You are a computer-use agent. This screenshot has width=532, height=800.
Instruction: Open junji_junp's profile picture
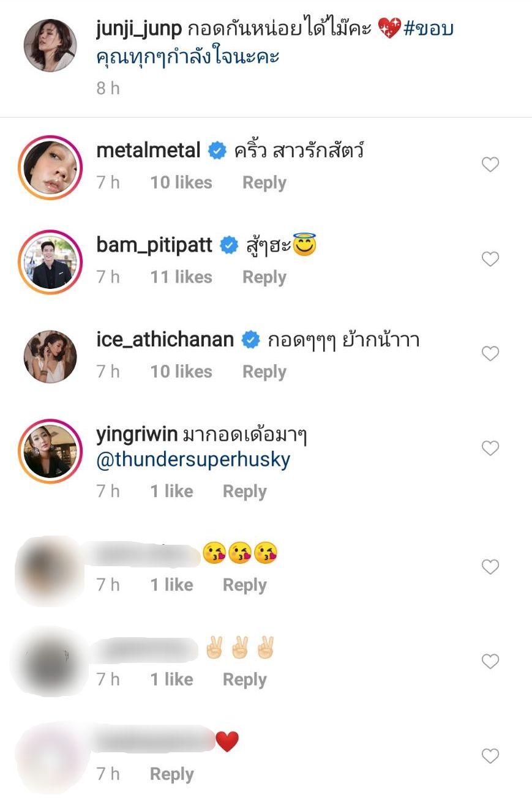[x=50, y=46]
